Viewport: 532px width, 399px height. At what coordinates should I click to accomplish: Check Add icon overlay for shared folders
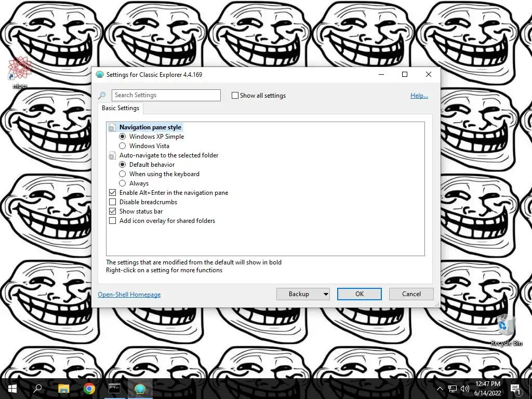coord(113,221)
